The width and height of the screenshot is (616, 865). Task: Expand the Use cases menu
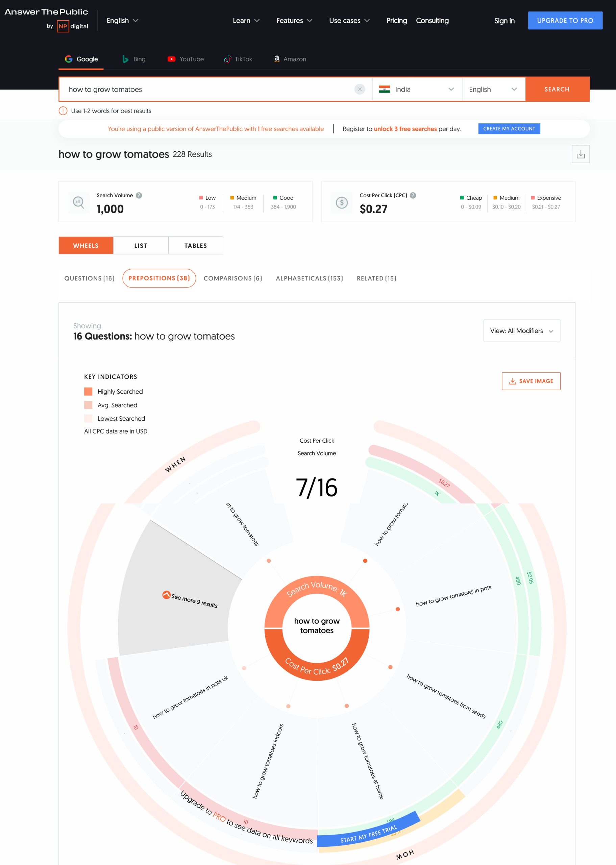click(x=349, y=21)
